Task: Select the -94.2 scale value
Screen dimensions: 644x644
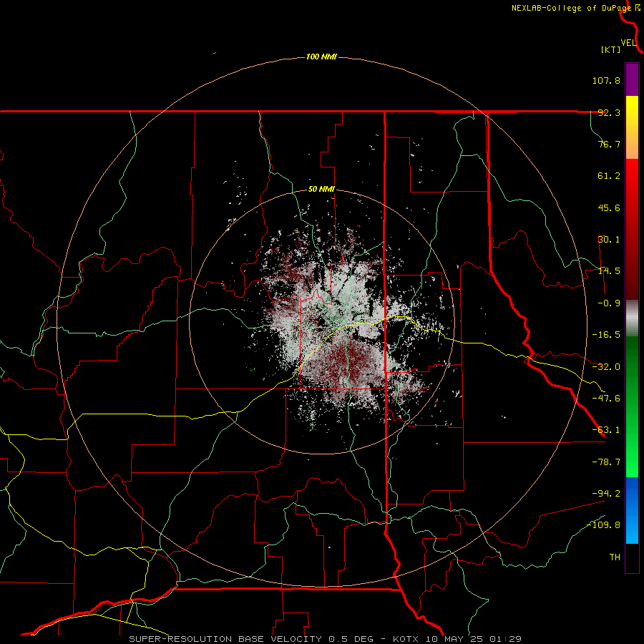Action: [606, 493]
